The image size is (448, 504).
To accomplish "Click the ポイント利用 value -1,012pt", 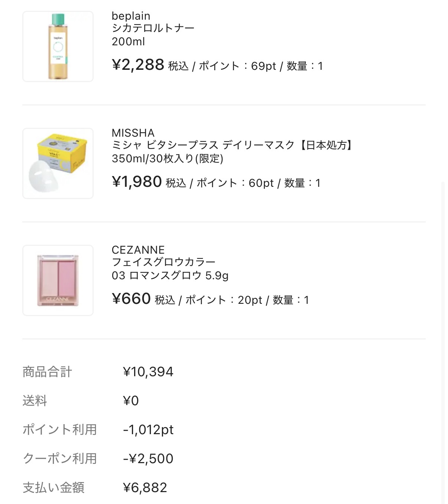I will pyautogui.click(x=148, y=430).
